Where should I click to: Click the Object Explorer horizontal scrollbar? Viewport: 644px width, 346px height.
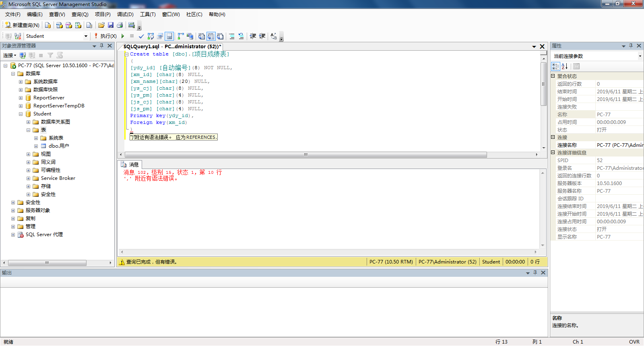pyautogui.click(x=47, y=263)
